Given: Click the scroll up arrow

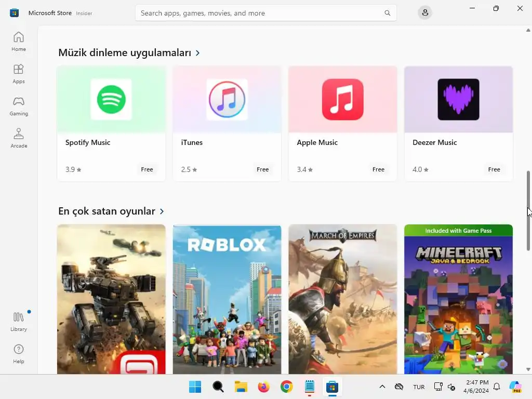Looking at the screenshot, I should coord(528,30).
